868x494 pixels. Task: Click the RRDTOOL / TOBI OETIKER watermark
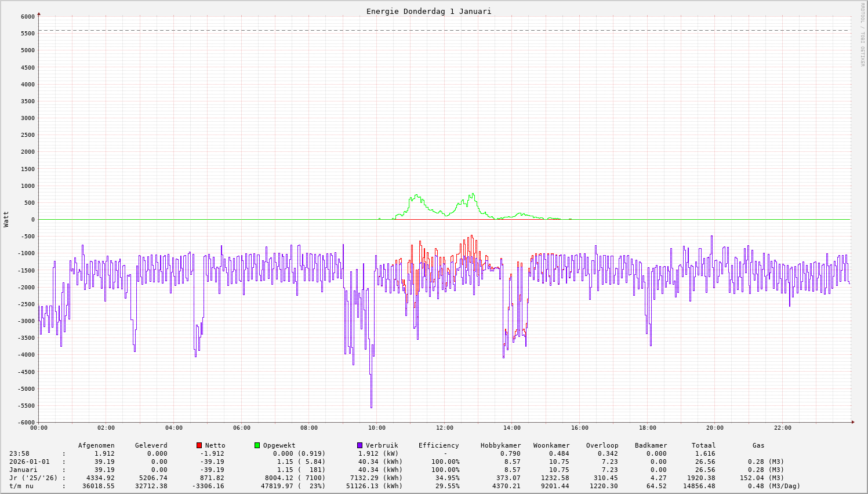tap(862, 34)
